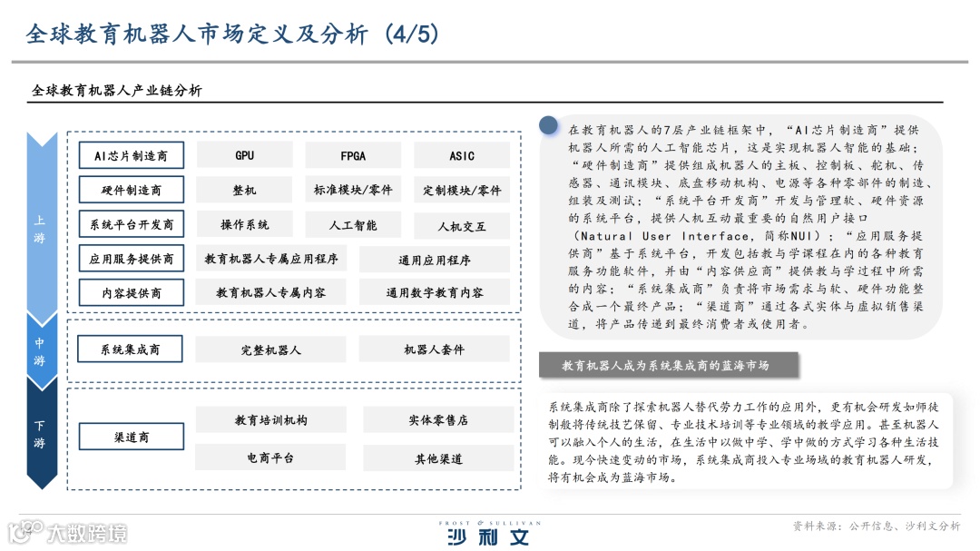Select the '教育机器人专属内容' cell
Viewport: 980px width, 551px height.
(271, 292)
